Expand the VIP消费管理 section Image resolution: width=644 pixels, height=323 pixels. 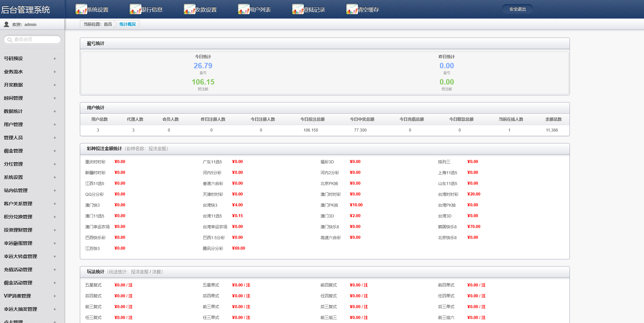[54, 296]
